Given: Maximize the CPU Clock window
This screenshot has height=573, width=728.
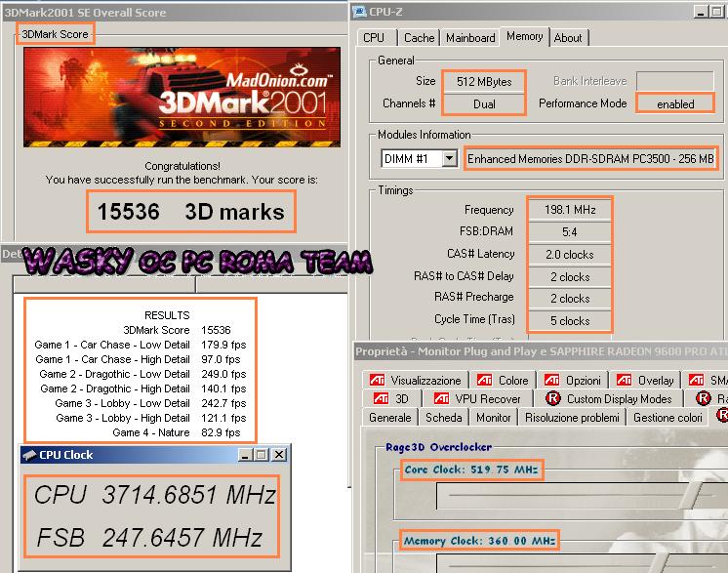Looking at the screenshot, I should (x=262, y=455).
